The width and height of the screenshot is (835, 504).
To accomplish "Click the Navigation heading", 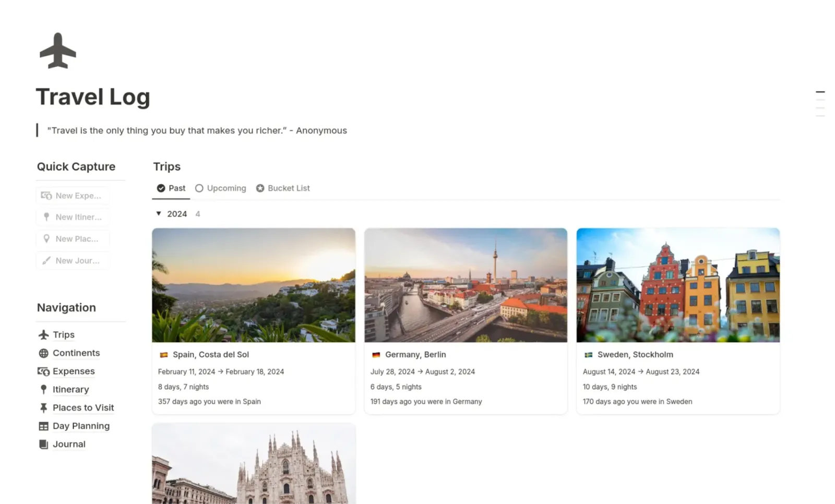I will click(x=66, y=308).
